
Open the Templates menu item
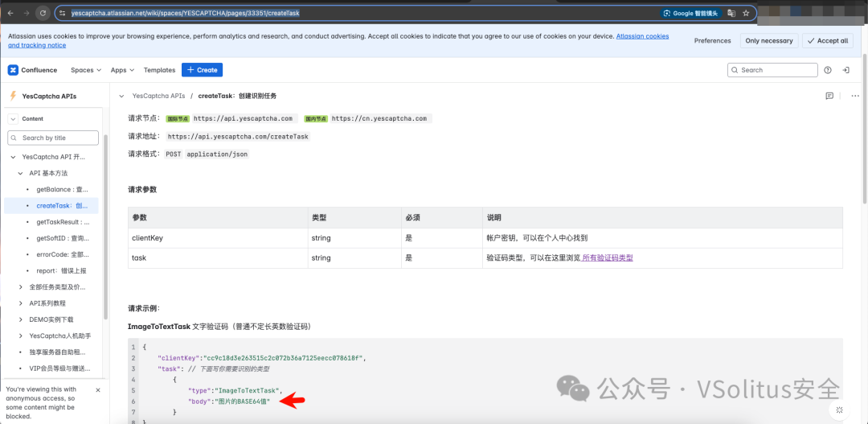coord(159,70)
